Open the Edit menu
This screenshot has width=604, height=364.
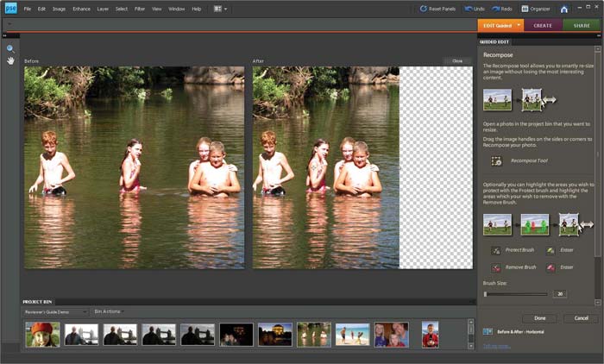[x=41, y=9]
